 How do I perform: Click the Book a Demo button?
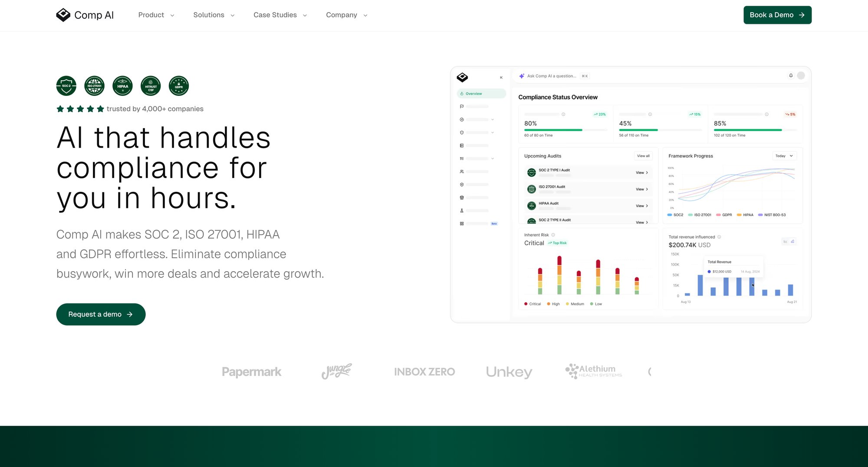pos(777,15)
